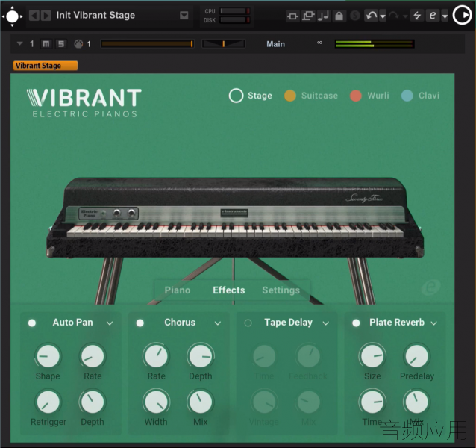The width and height of the screenshot is (476, 448).
Task: Open dropdown arrow beside the e icon
Action: tap(445, 16)
